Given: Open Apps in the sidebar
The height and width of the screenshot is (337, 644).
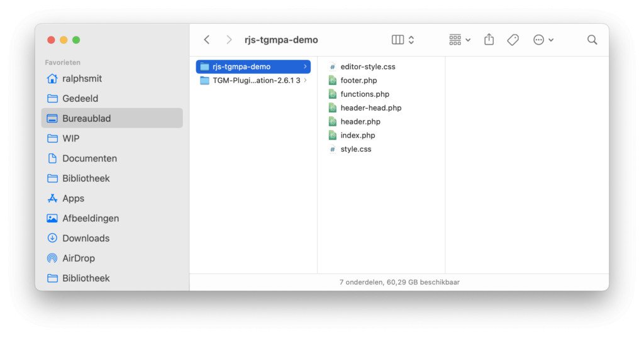Looking at the screenshot, I should pos(112,198).
